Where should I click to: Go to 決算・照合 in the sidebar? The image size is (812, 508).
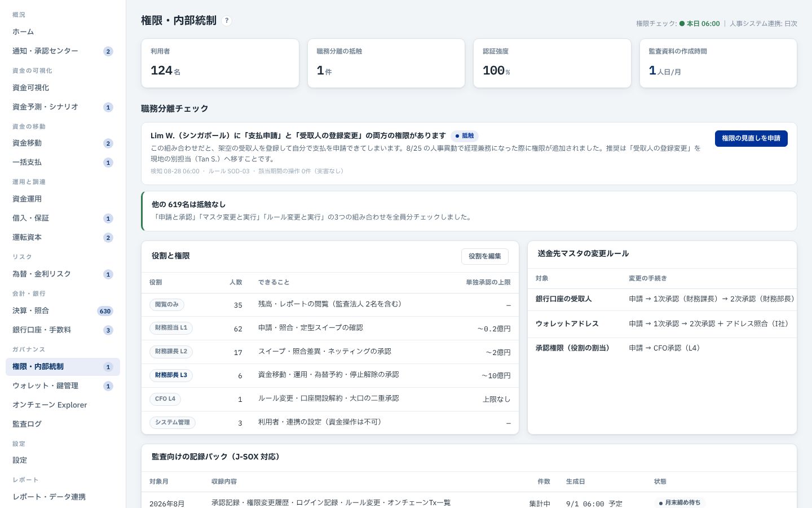63,310
